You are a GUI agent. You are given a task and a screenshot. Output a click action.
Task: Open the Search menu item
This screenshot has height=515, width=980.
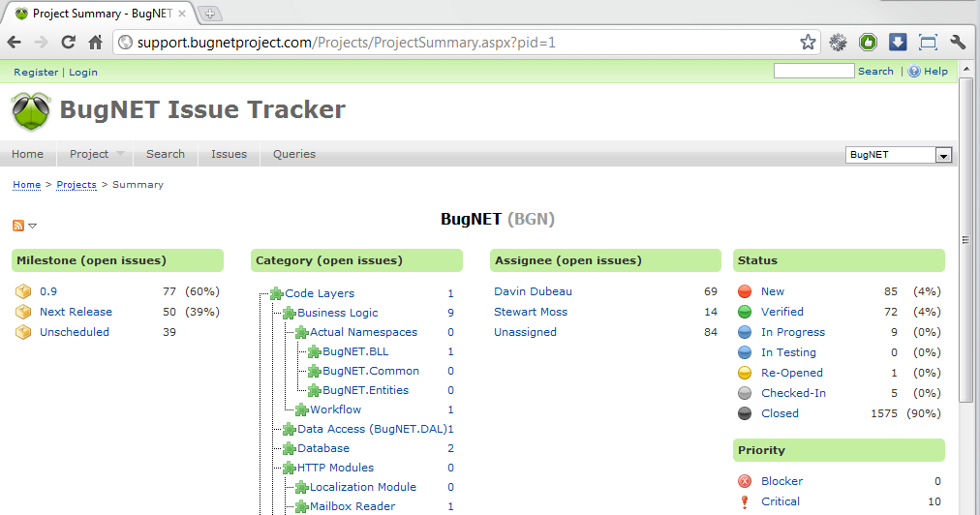pos(166,154)
